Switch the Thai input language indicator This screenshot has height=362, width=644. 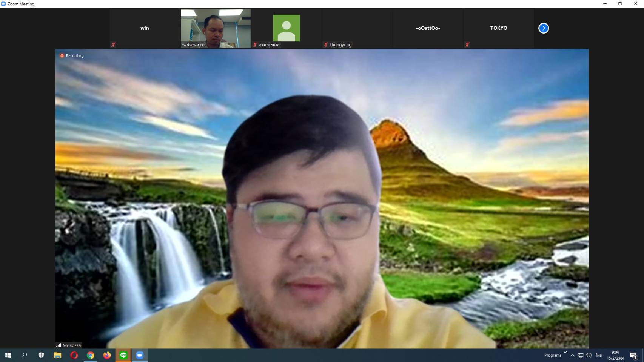click(x=598, y=355)
